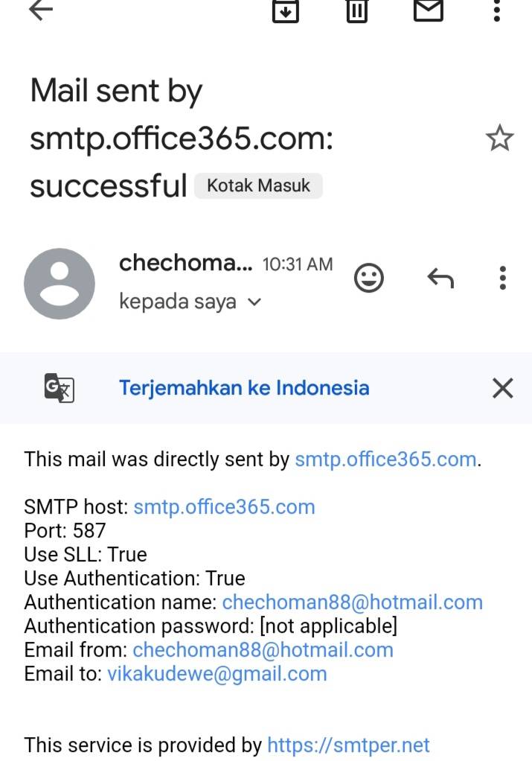Open message options three-dot menu
Viewport: 532px width, 761px height.
[x=503, y=278]
